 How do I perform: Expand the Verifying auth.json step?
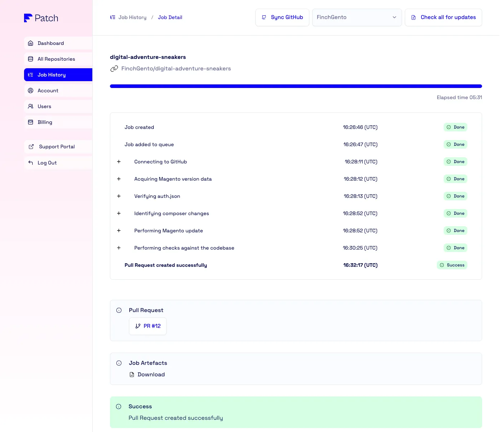tap(119, 196)
